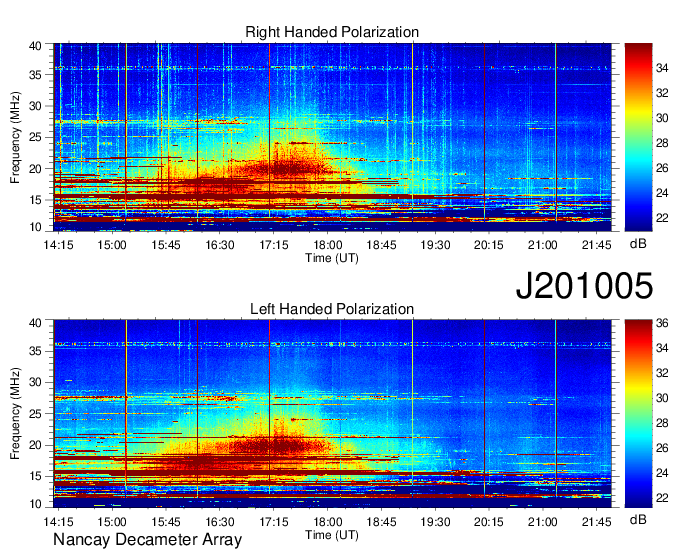Click the "14:15" time tick on the bottom plot
The width and height of the screenshot is (680, 552).
click(x=59, y=522)
